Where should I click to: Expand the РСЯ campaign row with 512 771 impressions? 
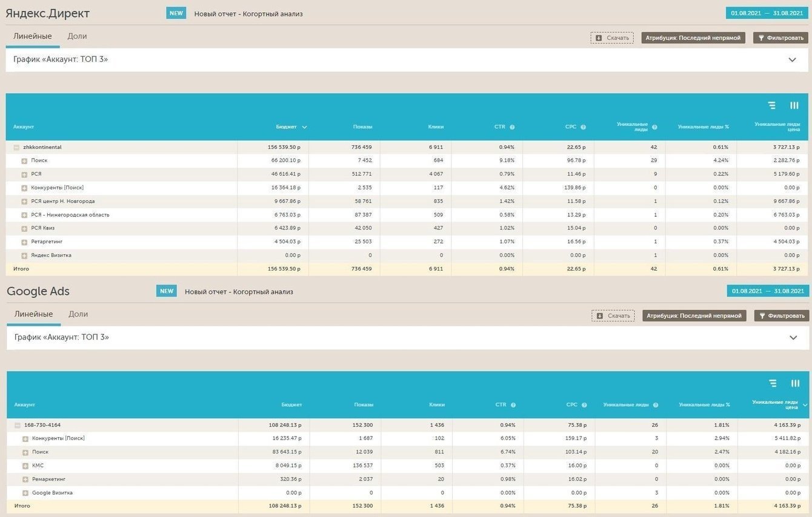[x=25, y=174]
